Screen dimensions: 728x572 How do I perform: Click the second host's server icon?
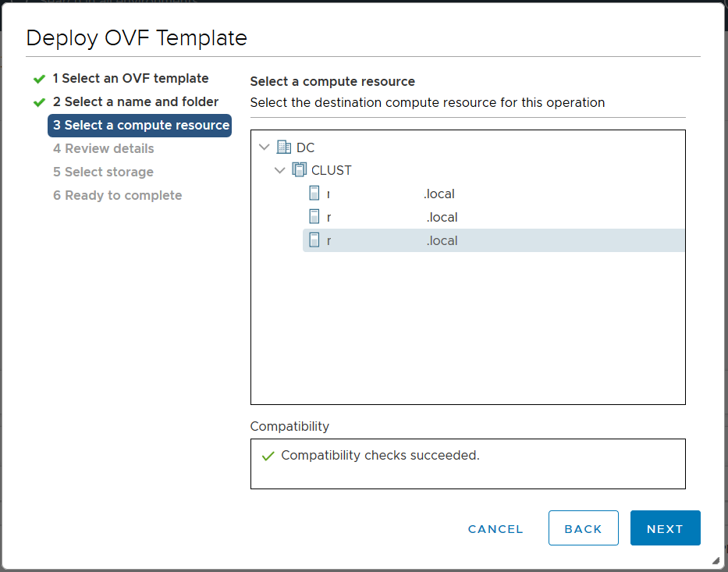[x=314, y=217]
